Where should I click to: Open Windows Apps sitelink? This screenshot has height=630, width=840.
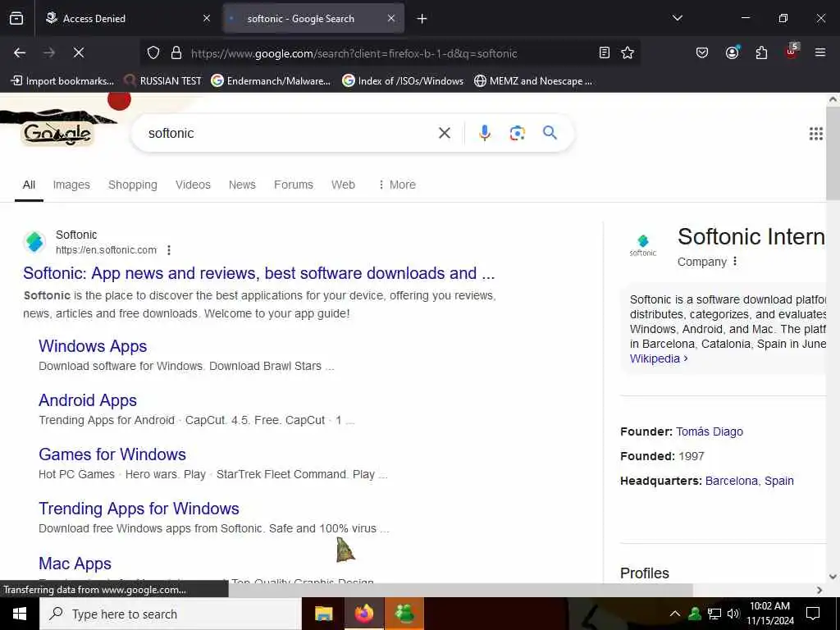(x=93, y=346)
